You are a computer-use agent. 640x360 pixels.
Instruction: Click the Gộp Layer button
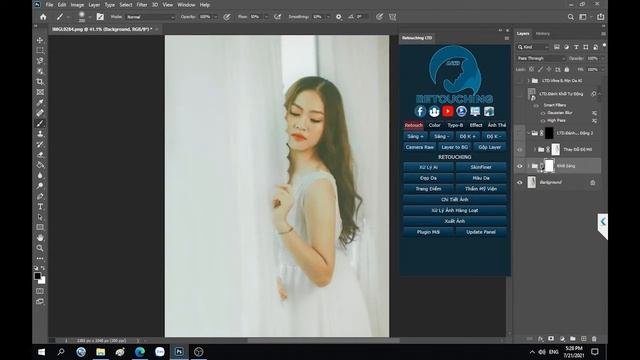tap(490, 147)
